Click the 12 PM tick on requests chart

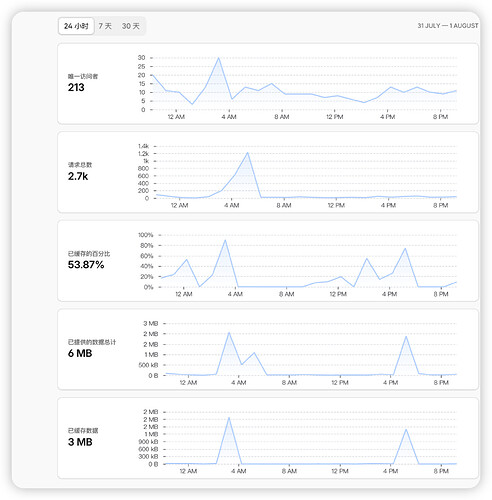(x=336, y=205)
